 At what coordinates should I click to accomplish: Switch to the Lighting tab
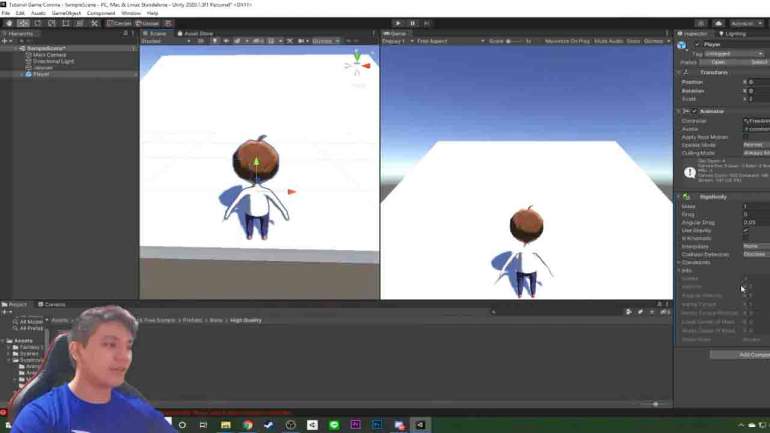tap(734, 33)
